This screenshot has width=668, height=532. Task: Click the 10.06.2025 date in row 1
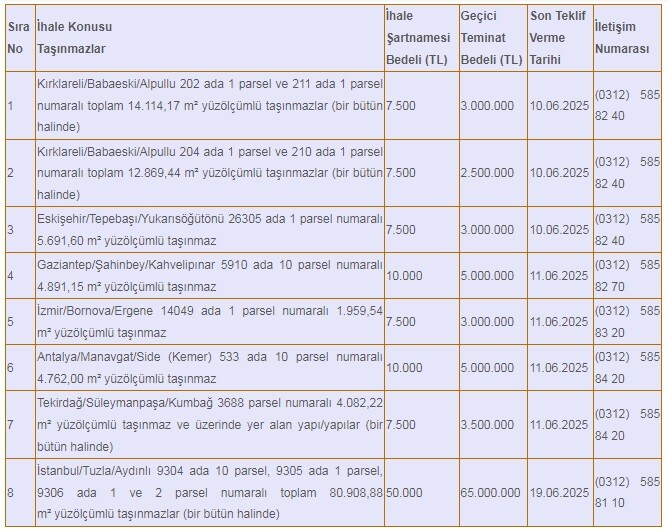click(559, 105)
